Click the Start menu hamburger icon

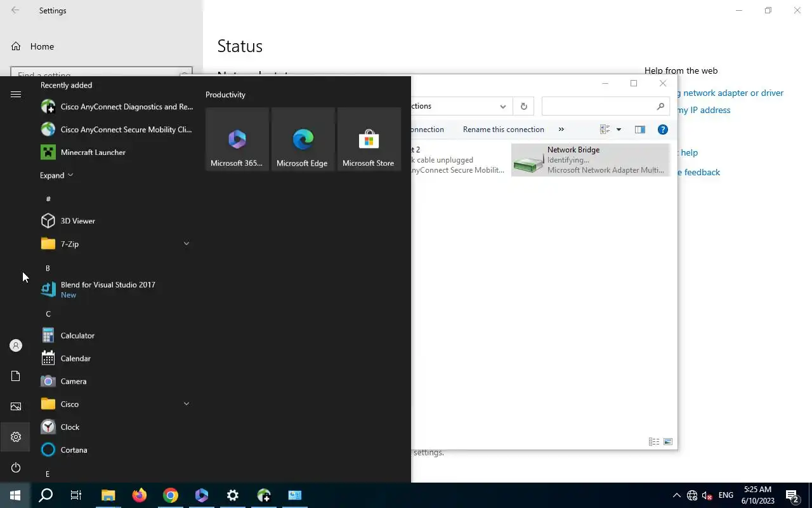coord(16,94)
